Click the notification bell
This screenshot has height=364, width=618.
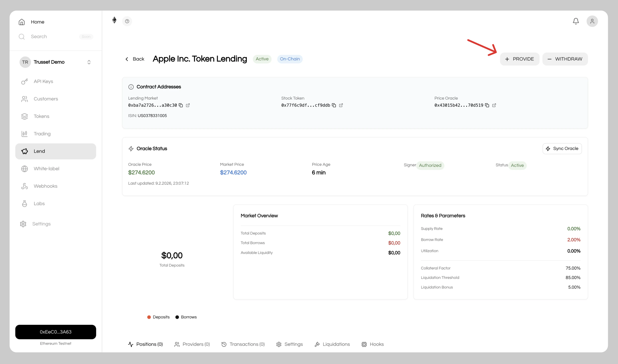tap(576, 21)
